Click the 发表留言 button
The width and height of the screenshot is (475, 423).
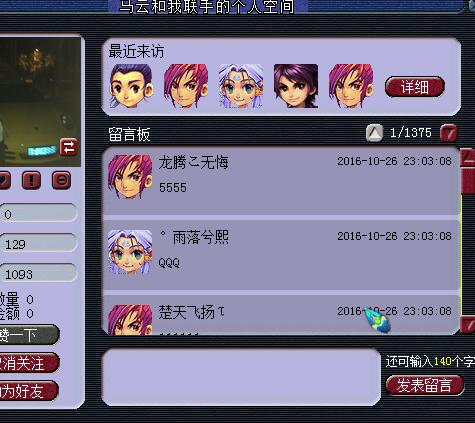[x=425, y=386]
